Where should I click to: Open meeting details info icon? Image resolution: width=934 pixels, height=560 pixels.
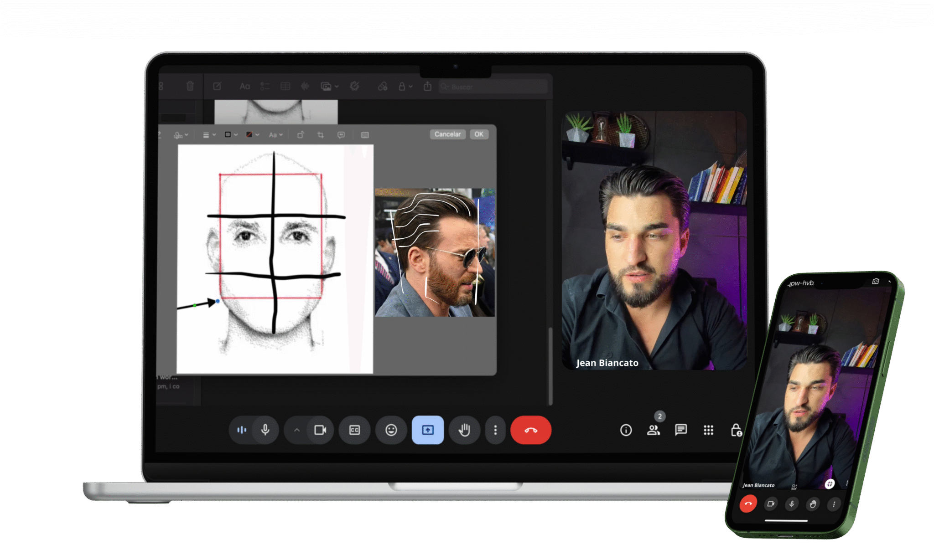click(x=626, y=430)
